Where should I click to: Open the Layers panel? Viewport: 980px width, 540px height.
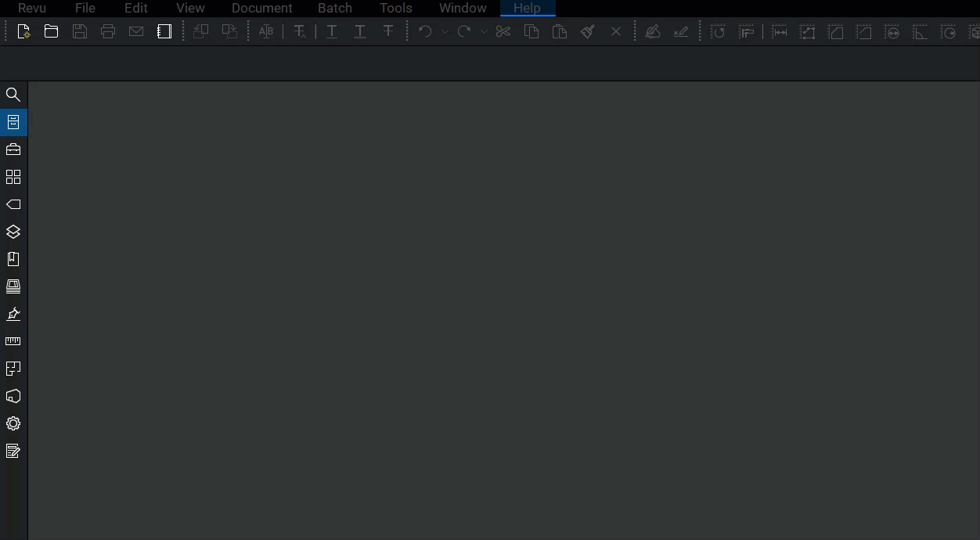pyautogui.click(x=13, y=232)
